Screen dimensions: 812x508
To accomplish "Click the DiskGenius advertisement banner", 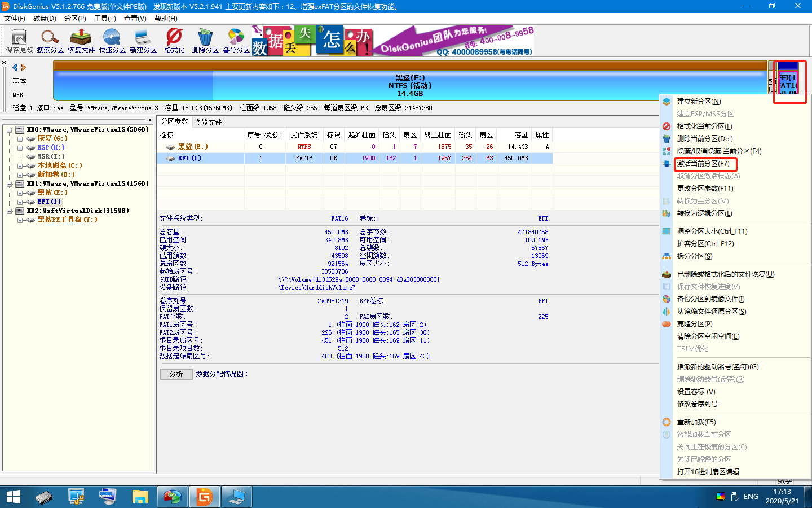I will (x=393, y=41).
